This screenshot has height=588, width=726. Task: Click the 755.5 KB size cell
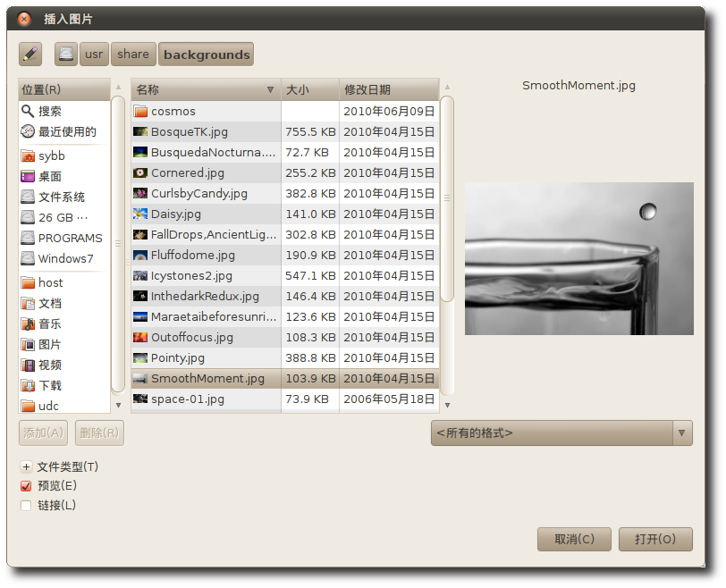pyautogui.click(x=310, y=132)
